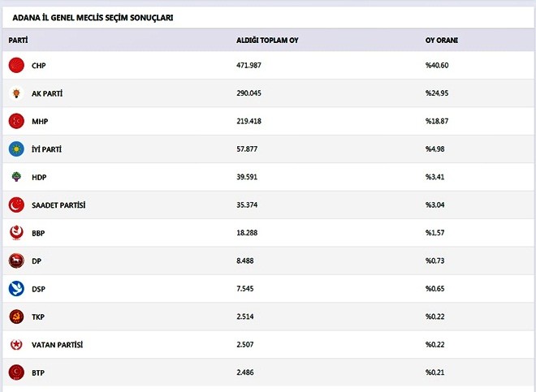Click the OY ORANI column header
The width and height of the screenshot is (536, 392).
coord(442,40)
